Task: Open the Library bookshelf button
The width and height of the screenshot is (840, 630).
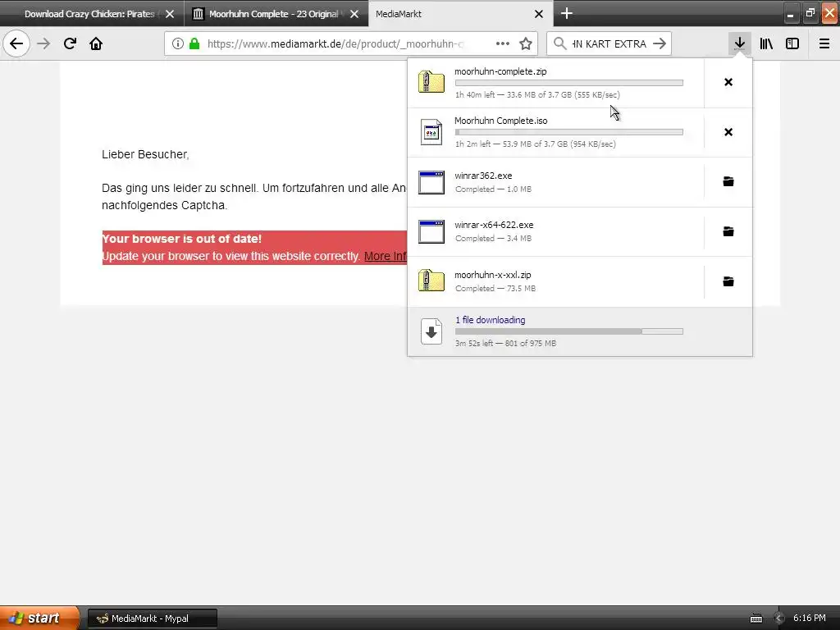Action: pos(766,43)
